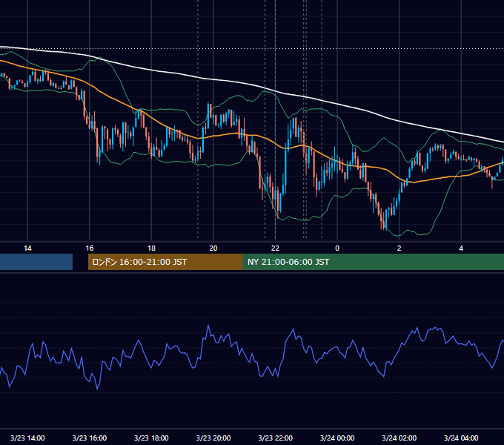The width and height of the screenshot is (504, 445).
Task: Click hour label 4 on price chart axis
Action: click(x=461, y=248)
